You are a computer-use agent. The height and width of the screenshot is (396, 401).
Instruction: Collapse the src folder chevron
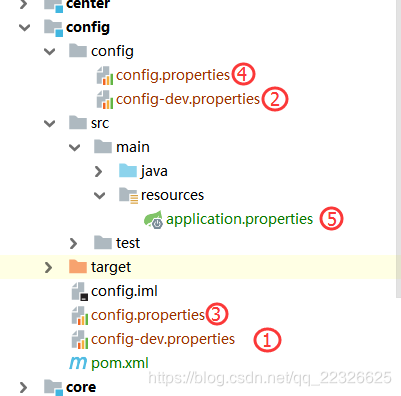pos(50,123)
